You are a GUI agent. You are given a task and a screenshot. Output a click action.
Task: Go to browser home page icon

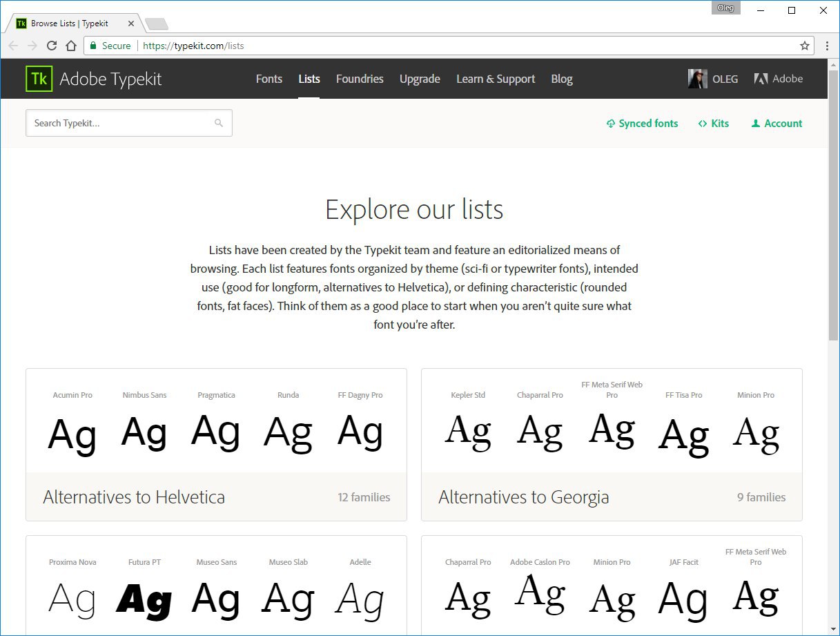click(70, 46)
